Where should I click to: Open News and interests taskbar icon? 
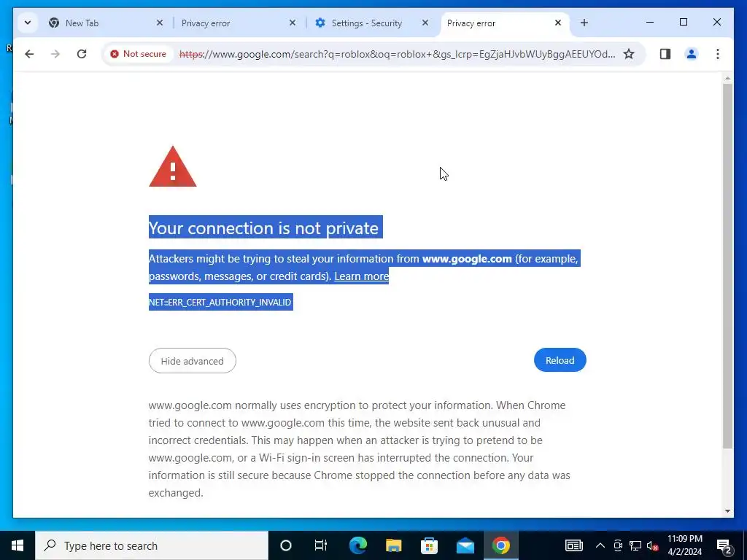[x=574, y=545]
